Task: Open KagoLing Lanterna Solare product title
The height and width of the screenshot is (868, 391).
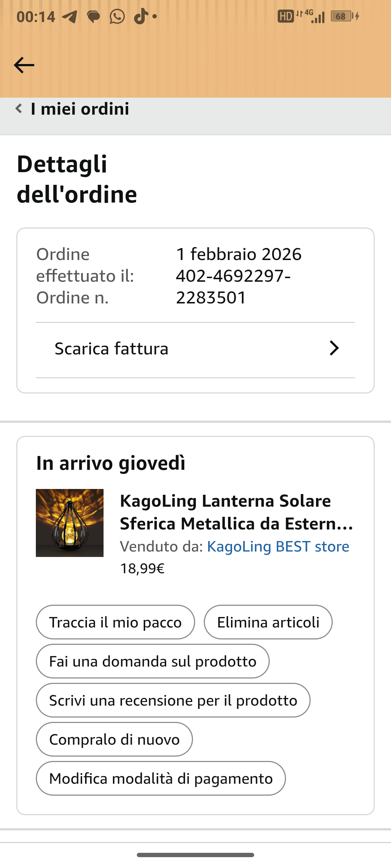Action: tap(236, 512)
